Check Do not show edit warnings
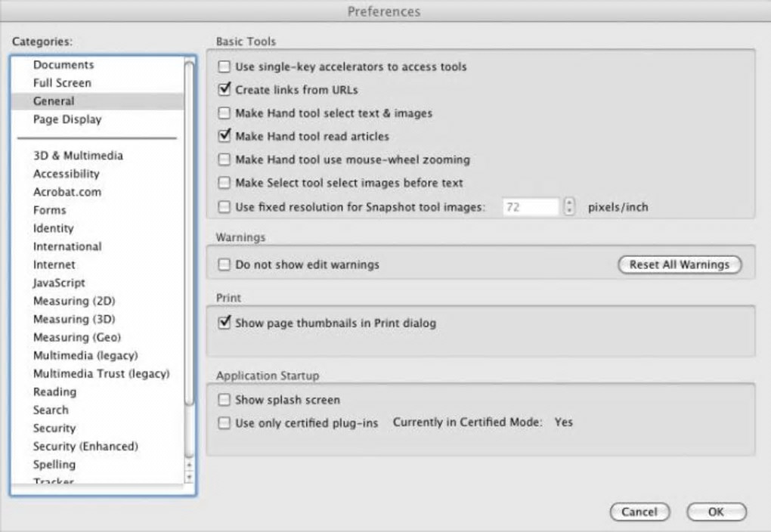This screenshot has width=771, height=532. click(224, 265)
